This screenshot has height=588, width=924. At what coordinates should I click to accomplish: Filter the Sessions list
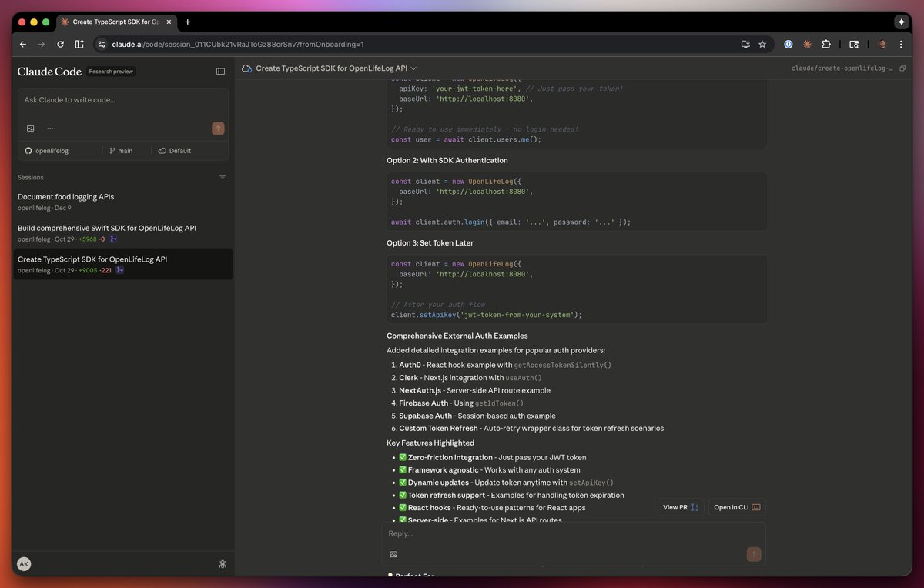223,177
